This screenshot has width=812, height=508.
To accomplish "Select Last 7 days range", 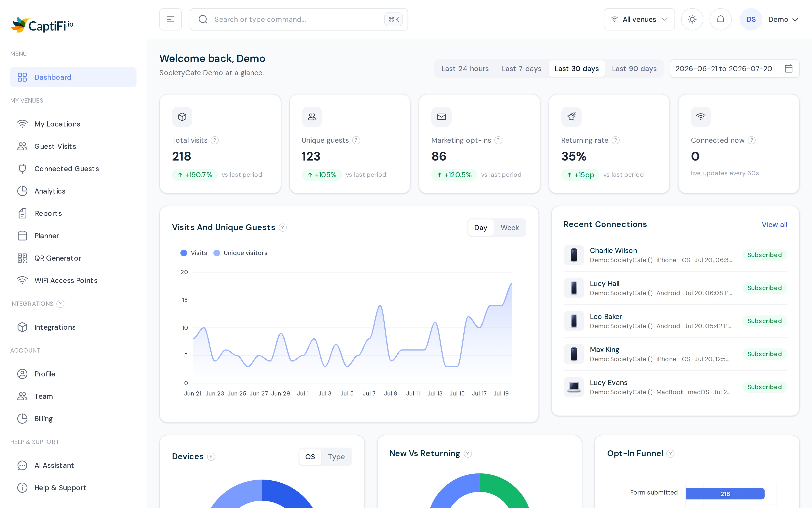I will [x=522, y=69].
